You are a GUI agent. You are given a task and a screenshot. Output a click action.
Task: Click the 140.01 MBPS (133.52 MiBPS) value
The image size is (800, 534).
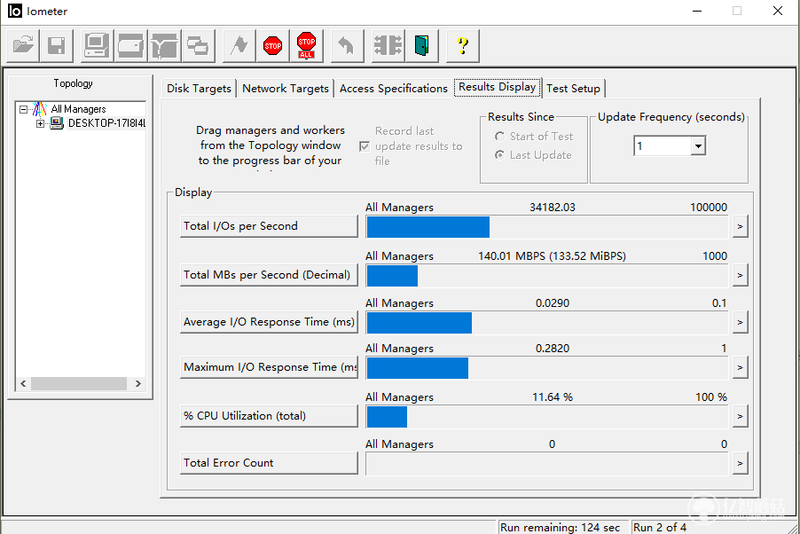[552, 256]
